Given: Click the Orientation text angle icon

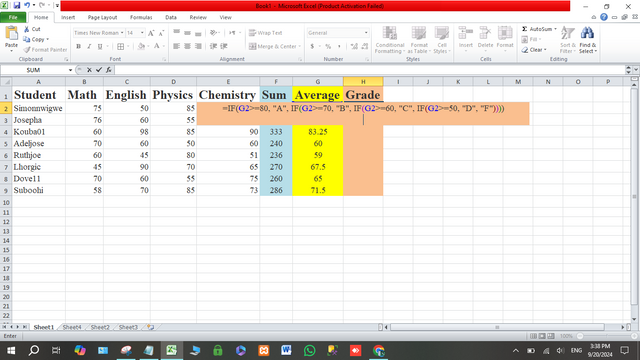Looking at the screenshot, I should (x=213, y=33).
